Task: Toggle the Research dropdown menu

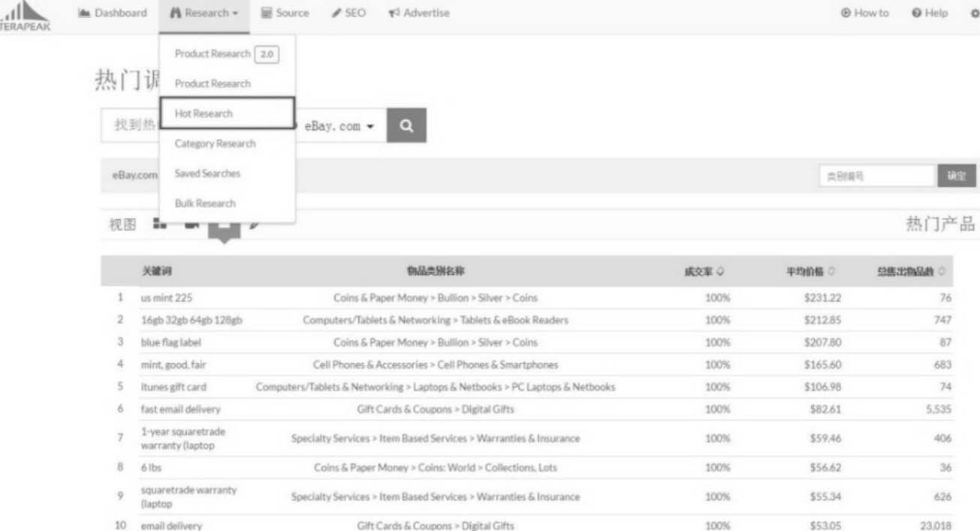Action: tap(204, 13)
